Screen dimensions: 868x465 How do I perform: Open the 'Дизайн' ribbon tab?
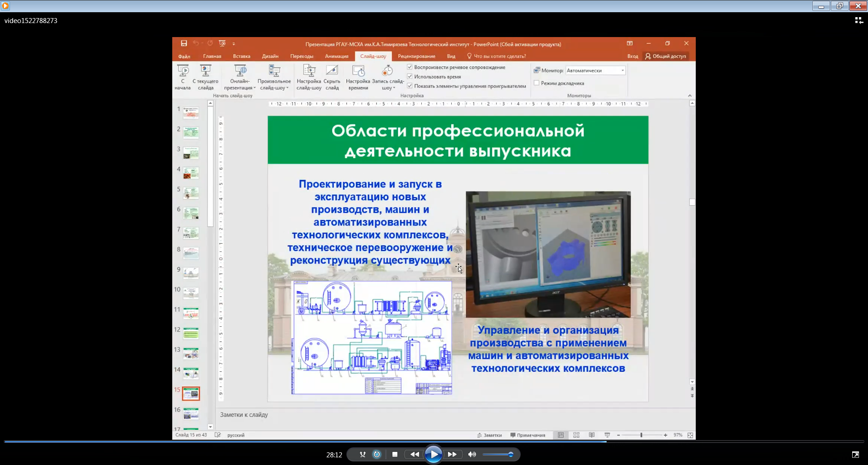click(x=270, y=56)
